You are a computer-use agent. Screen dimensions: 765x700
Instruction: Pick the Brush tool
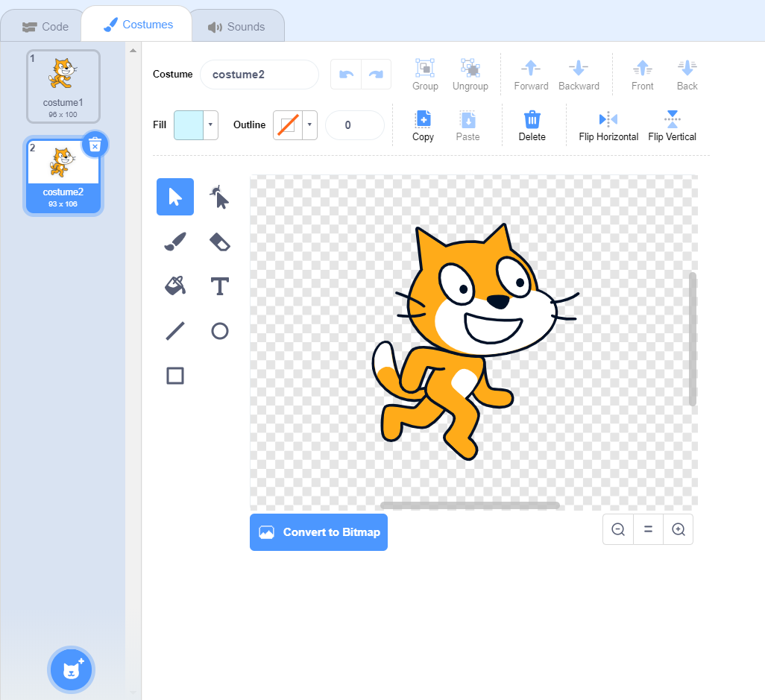coord(174,242)
